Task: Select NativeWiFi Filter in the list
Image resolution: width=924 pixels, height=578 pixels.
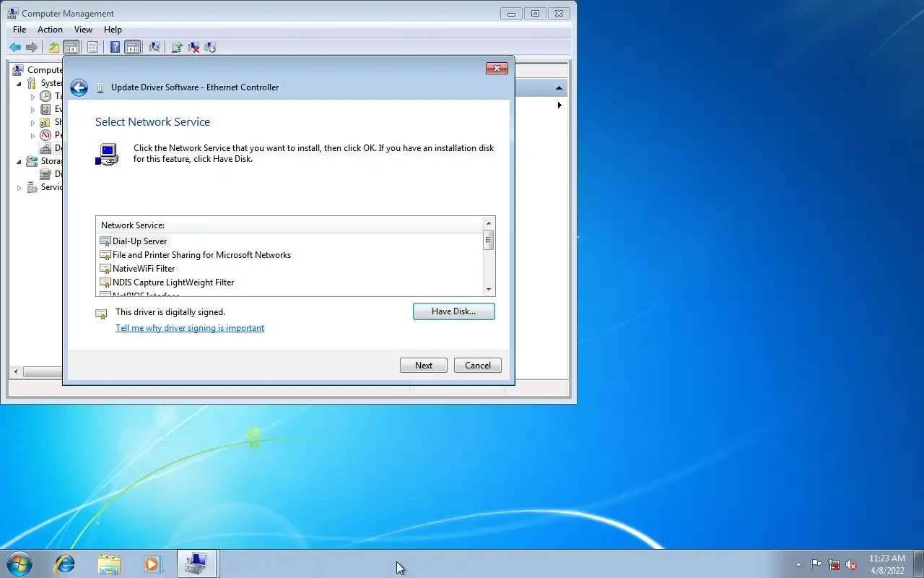Action: (x=144, y=269)
